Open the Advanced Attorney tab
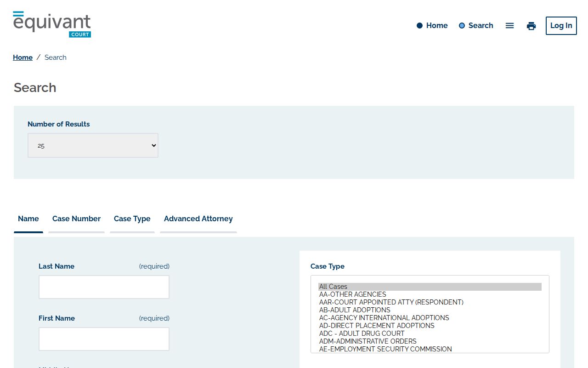The height and width of the screenshot is (368, 588). coord(198,219)
